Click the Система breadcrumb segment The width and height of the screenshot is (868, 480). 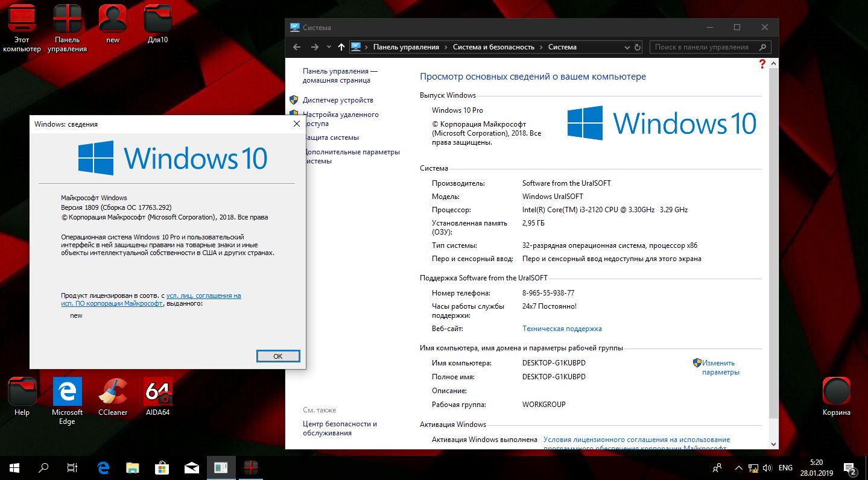tap(562, 47)
